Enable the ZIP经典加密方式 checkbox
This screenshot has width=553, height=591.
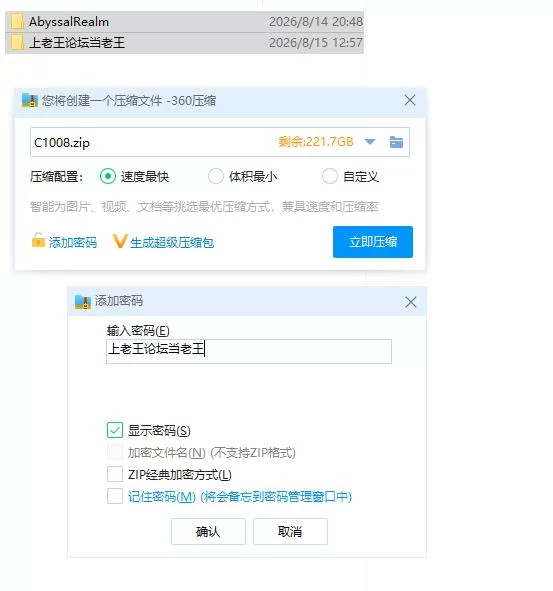pos(115,474)
